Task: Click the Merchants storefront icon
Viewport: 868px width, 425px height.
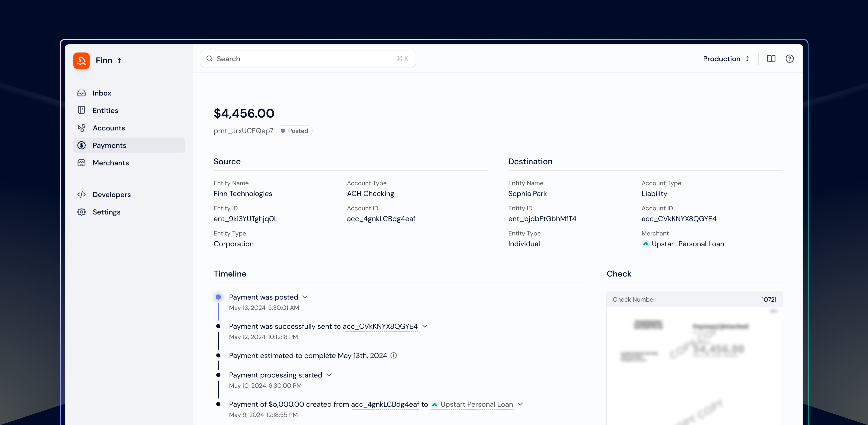Action: click(x=81, y=163)
